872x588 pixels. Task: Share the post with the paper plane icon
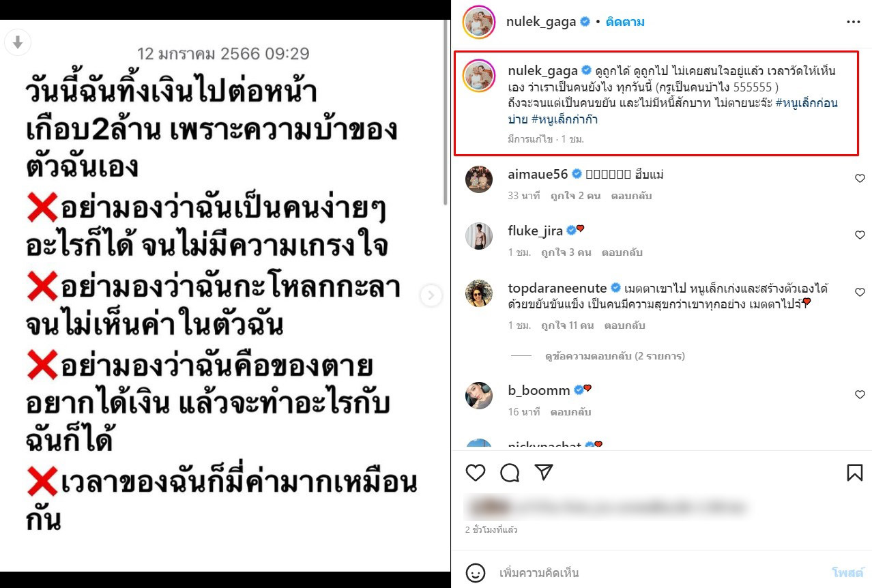tap(543, 472)
